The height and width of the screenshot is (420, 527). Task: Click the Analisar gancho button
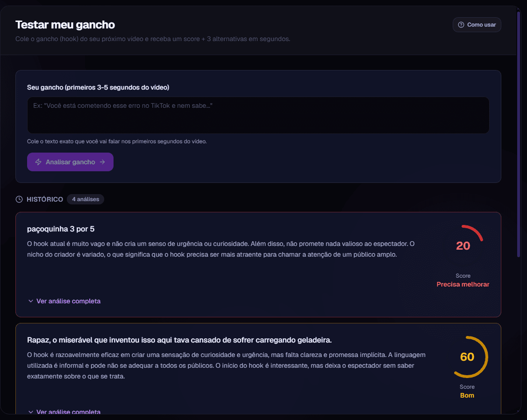[70, 162]
